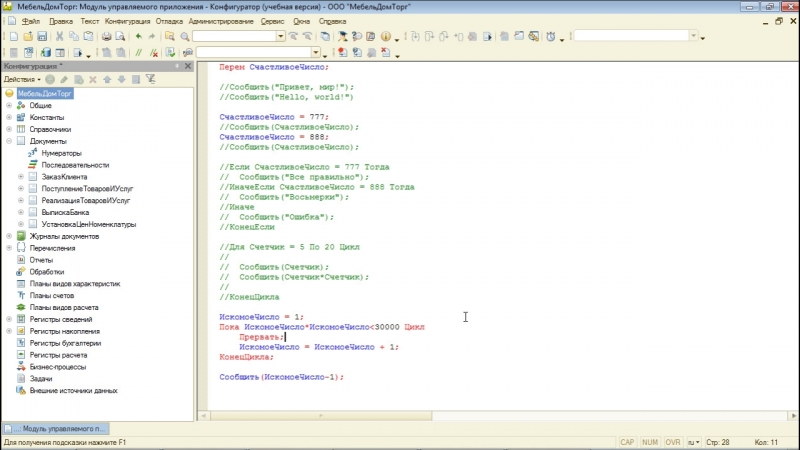Select УстановкаЦенНоменклатуры in the tree
Screen dimensions: 800x450
tap(89, 224)
